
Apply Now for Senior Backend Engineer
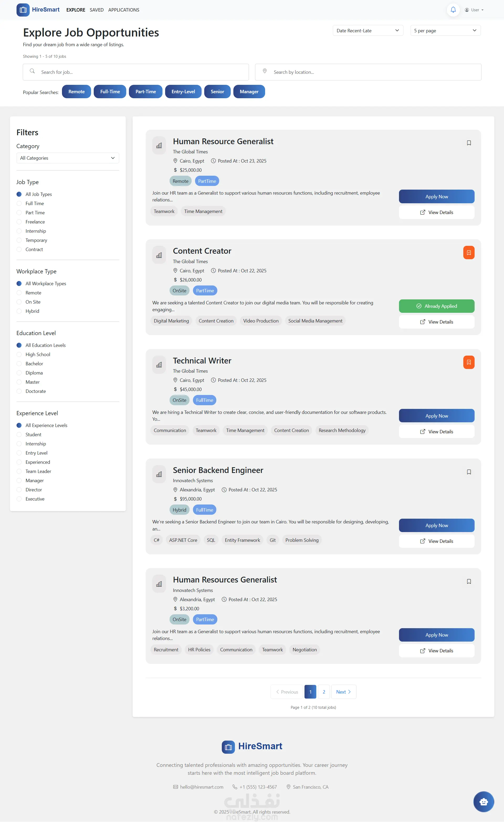436,526
